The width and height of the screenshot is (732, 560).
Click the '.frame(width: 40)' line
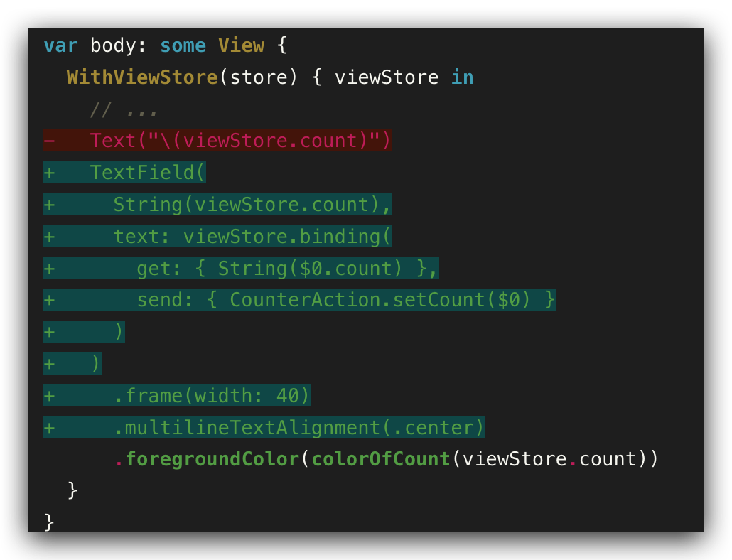(177, 396)
